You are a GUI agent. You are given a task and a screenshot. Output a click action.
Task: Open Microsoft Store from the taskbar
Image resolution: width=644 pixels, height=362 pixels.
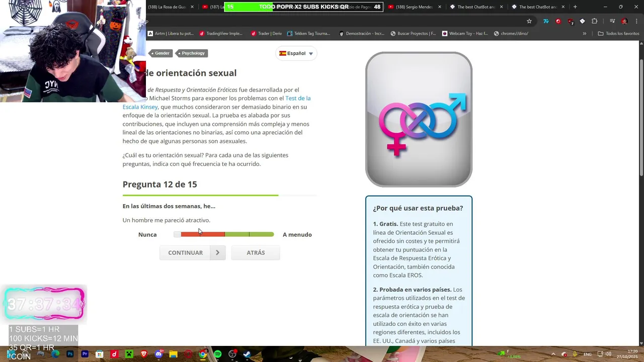tap(100, 354)
